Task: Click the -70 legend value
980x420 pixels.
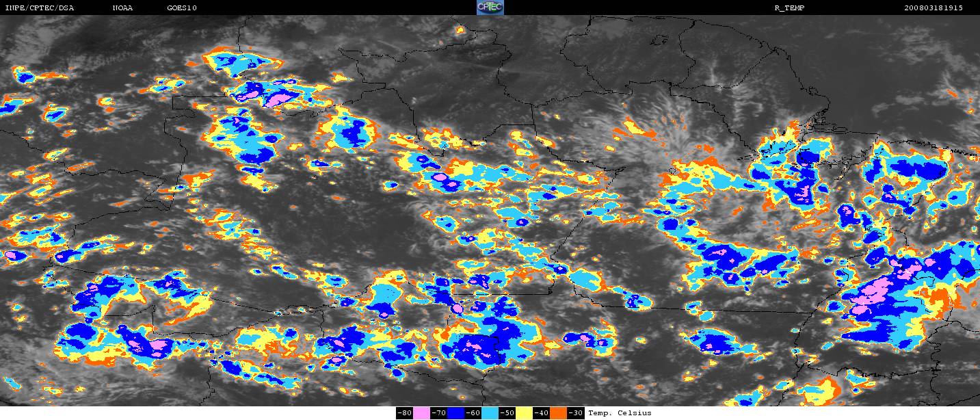Action: click(x=439, y=413)
